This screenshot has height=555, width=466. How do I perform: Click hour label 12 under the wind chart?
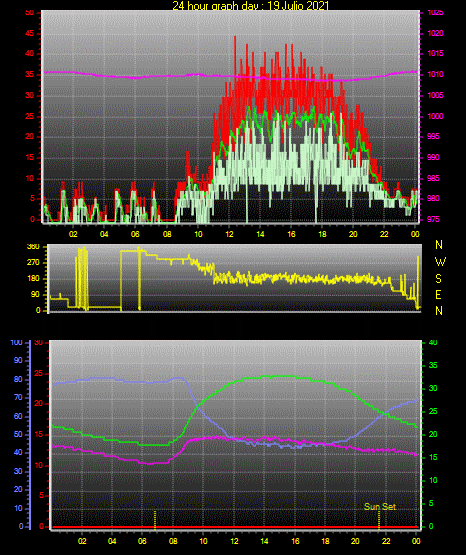[229, 234]
